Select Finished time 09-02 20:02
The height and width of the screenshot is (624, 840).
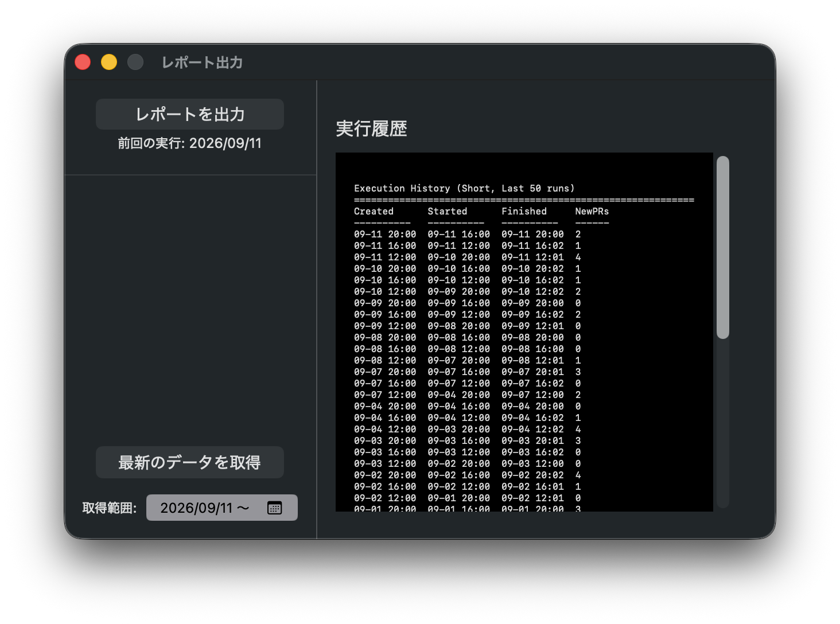[532, 475]
